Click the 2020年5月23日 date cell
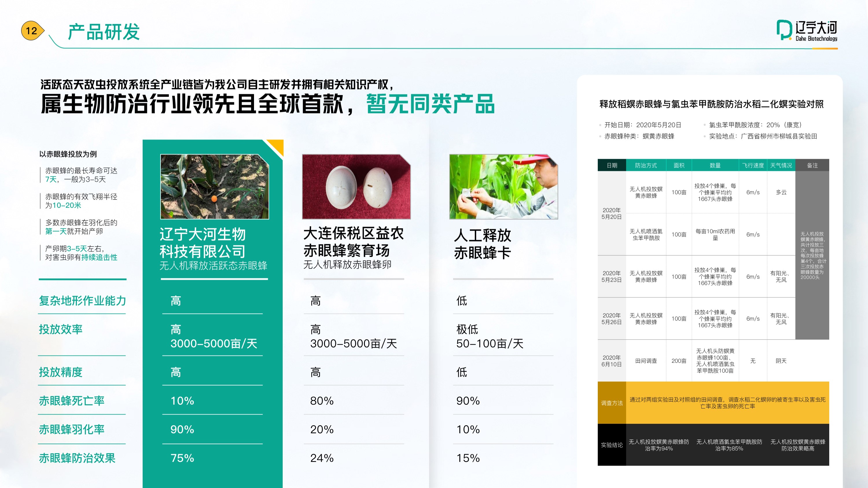 pos(612,276)
